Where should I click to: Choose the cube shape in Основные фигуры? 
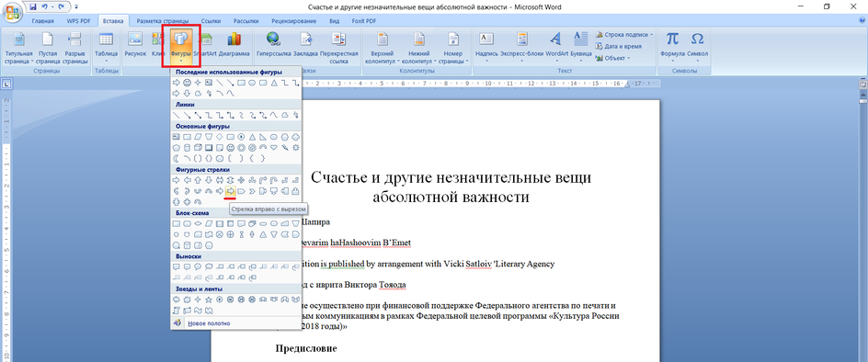[x=199, y=147]
